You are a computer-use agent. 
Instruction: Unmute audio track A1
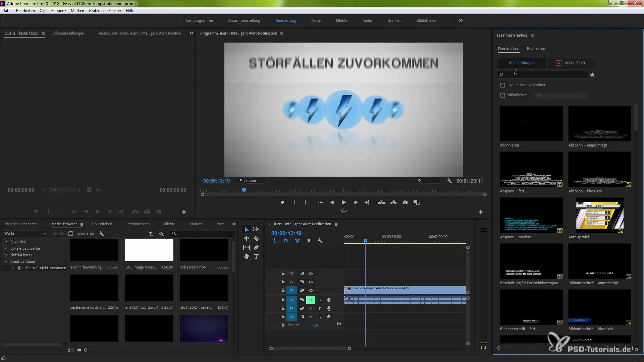(x=311, y=300)
